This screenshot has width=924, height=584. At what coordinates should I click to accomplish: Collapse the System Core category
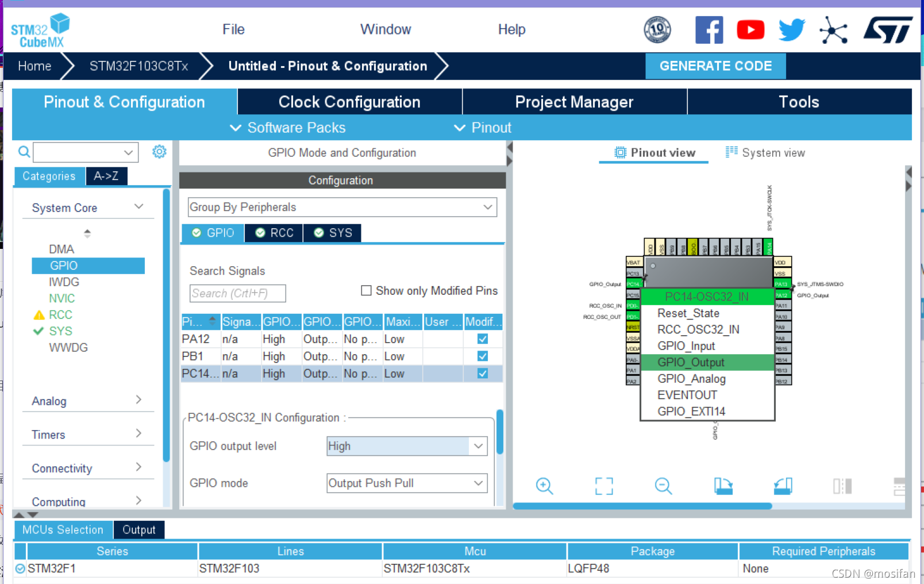pos(138,206)
